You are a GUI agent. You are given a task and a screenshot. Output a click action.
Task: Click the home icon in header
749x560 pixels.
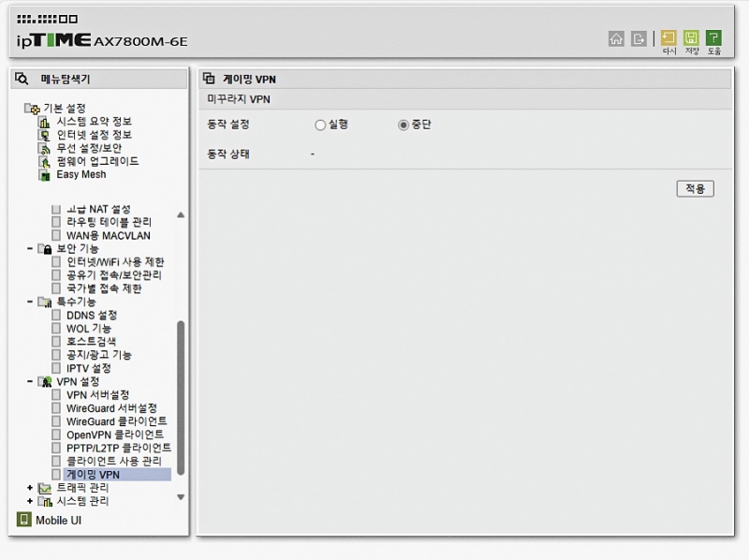coord(616,38)
